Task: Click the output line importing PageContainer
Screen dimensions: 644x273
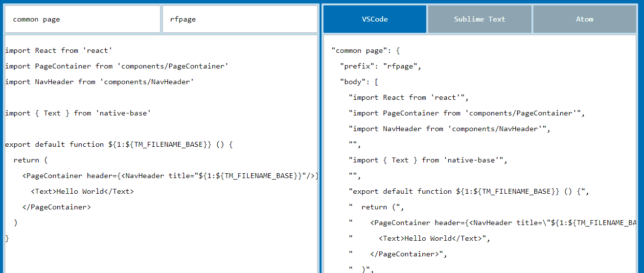Action: (x=467, y=113)
